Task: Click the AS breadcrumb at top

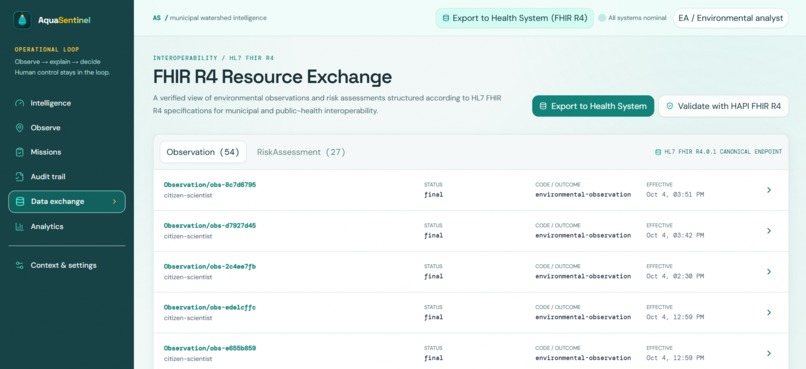Action: click(x=157, y=18)
